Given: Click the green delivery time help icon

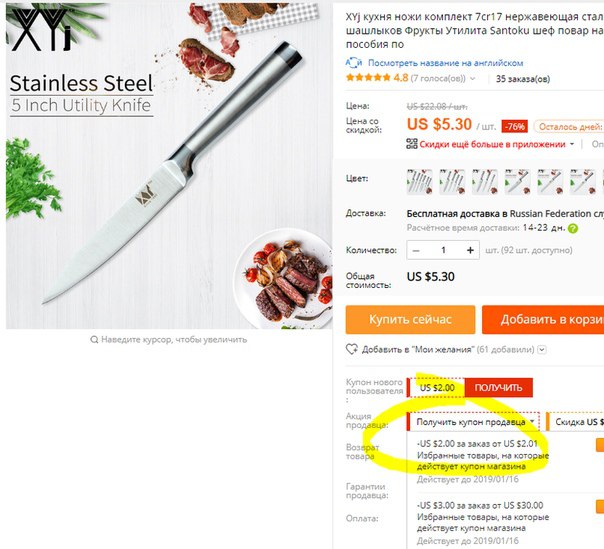Looking at the screenshot, I should click(573, 228).
